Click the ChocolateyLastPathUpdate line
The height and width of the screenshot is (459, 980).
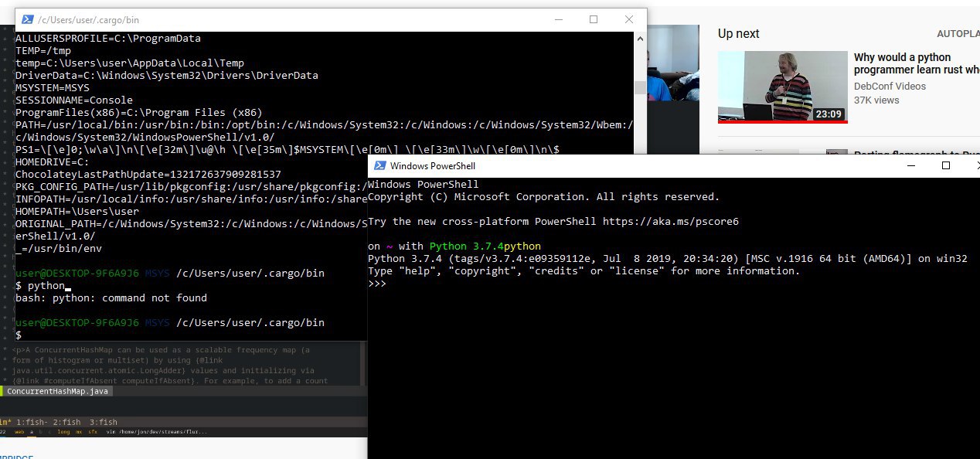[x=148, y=174]
